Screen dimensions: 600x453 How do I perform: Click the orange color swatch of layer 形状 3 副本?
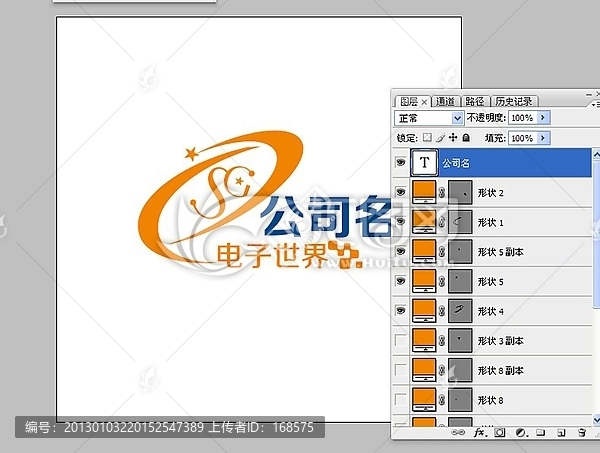tap(424, 340)
